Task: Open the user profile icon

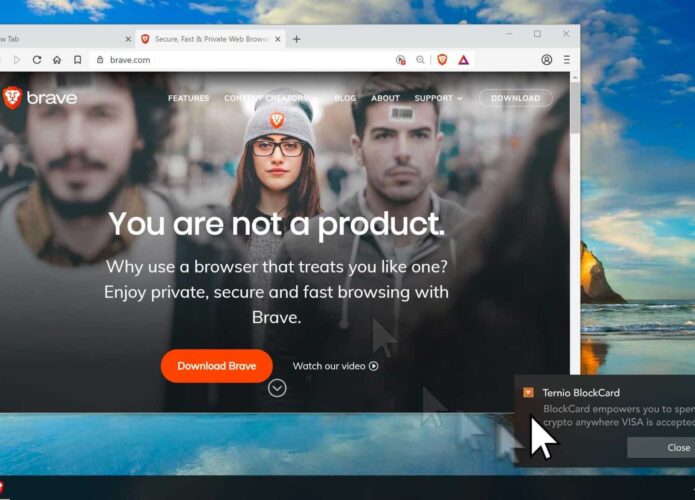Action: click(547, 60)
